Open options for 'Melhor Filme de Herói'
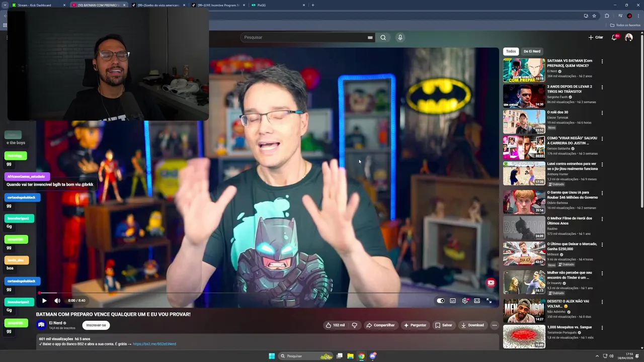644x362 pixels. (x=602, y=219)
